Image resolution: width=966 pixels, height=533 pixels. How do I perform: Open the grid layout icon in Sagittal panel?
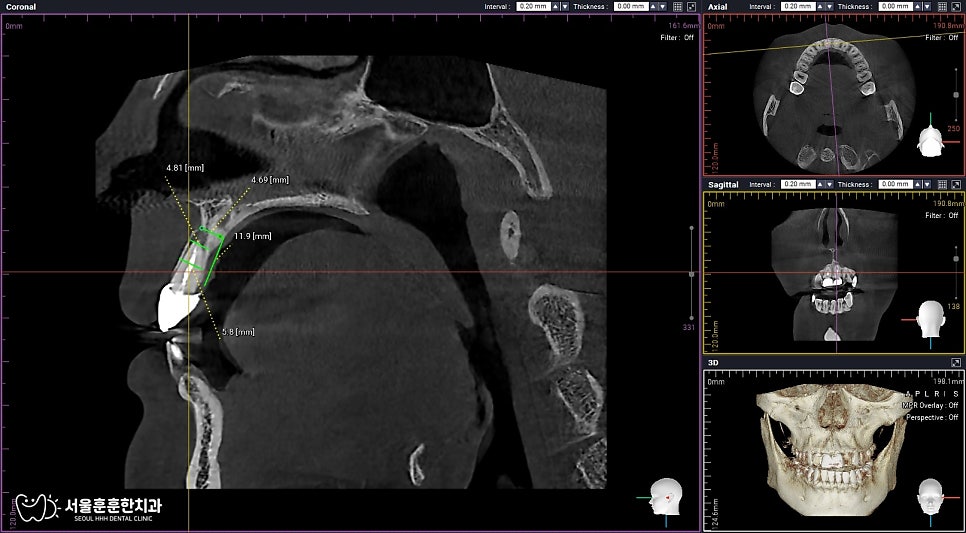(x=942, y=185)
